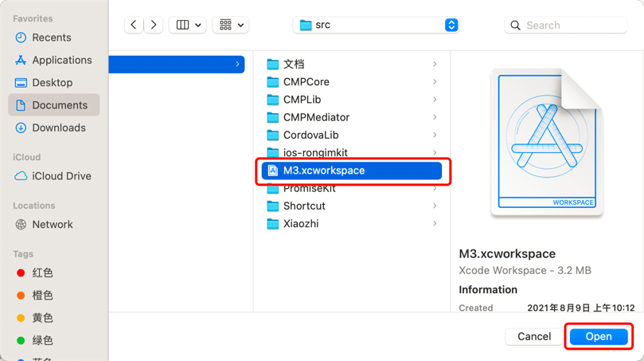This screenshot has width=644, height=361.
Task: Click the Network globe icon
Action: click(21, 224)
